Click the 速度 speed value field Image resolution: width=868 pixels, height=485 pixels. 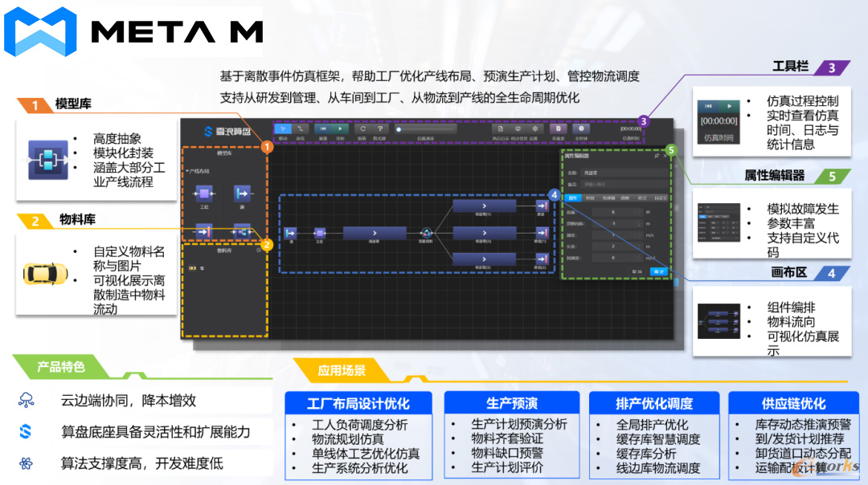[617, 235]
